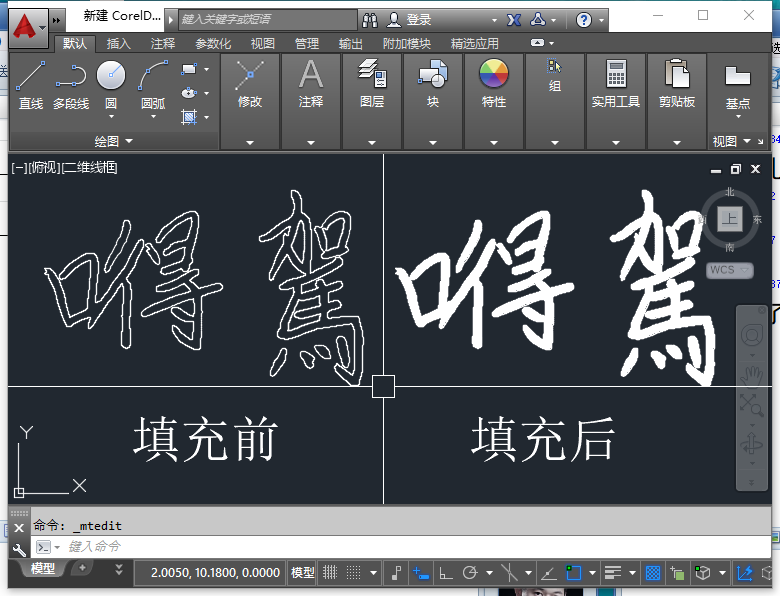Viewport: 780px width, 596px height.
Task: Click the command line customize wrench icon
Action: pos(19,549)
